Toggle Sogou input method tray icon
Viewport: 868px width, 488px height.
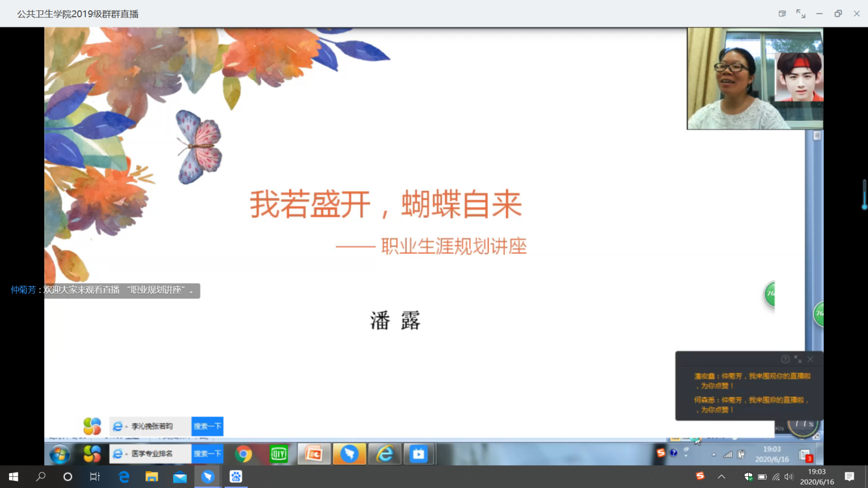[700, 476]
